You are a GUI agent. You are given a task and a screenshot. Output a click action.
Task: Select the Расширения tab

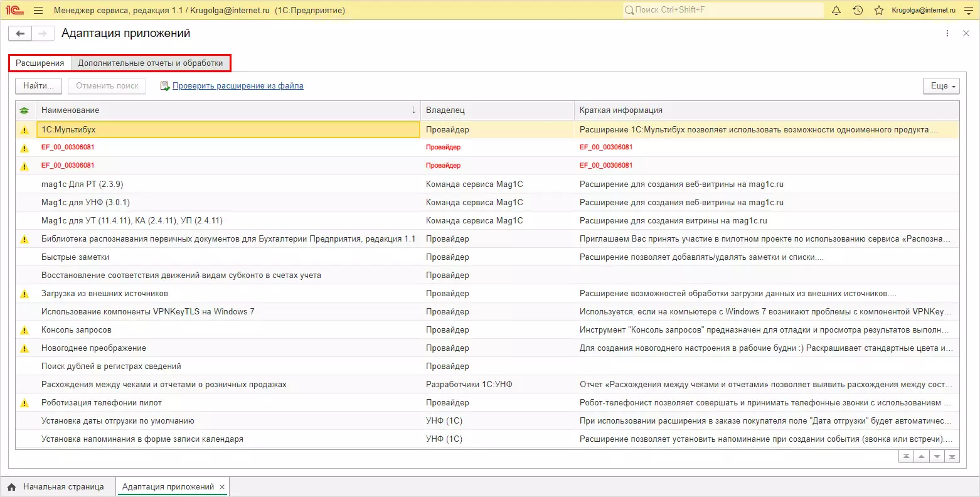click(40, 63)
